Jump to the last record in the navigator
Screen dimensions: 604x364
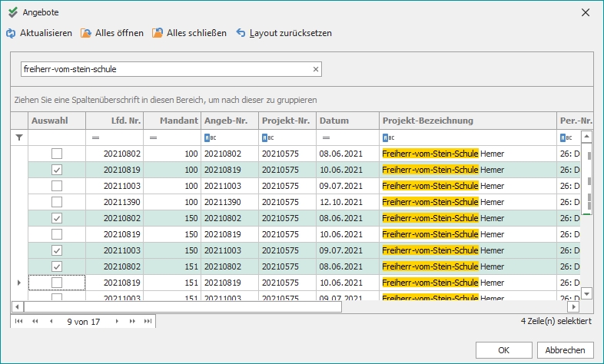(148, 321)
